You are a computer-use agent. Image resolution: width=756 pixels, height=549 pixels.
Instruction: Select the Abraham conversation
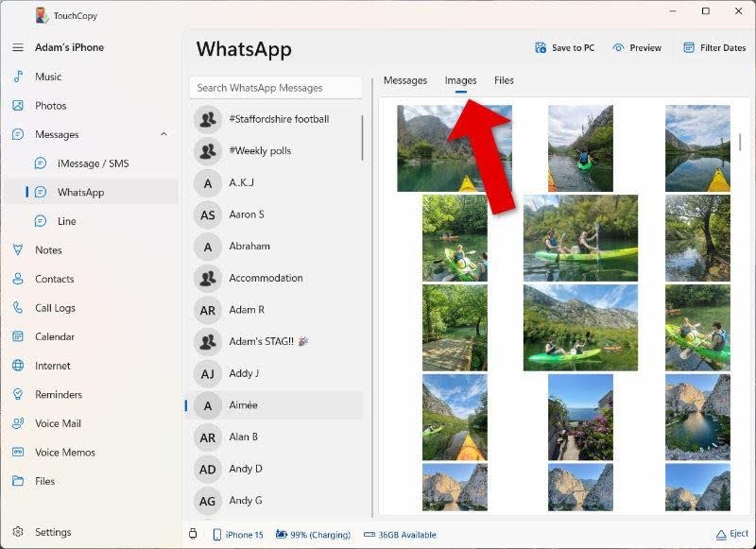click(275, 247)
